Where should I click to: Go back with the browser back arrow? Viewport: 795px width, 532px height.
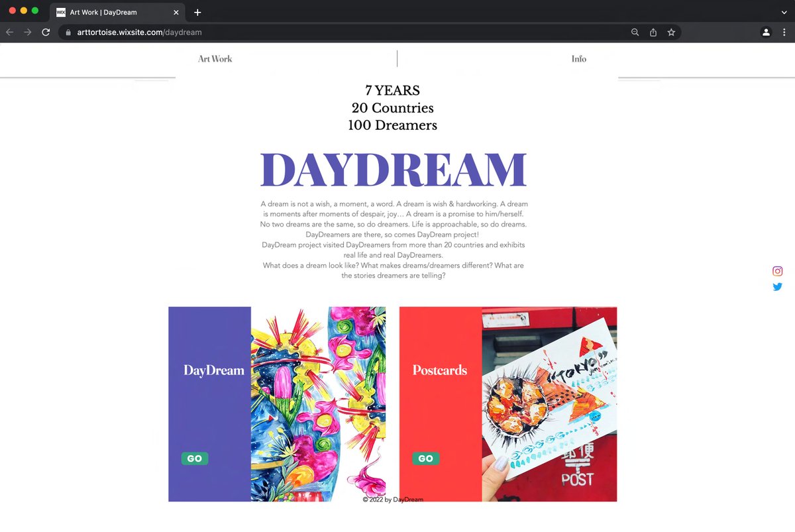click(x=9, y=32)
